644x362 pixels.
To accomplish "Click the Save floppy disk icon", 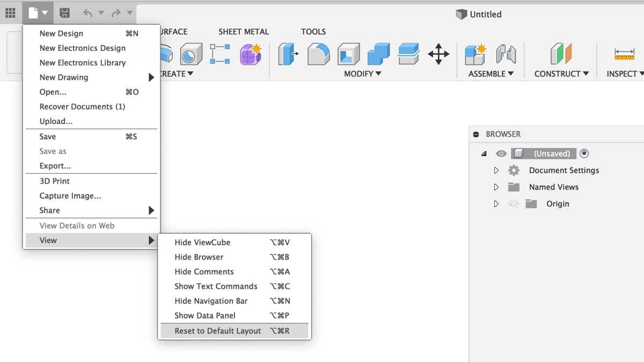I will pyautogui.click(x=64, y=13).
